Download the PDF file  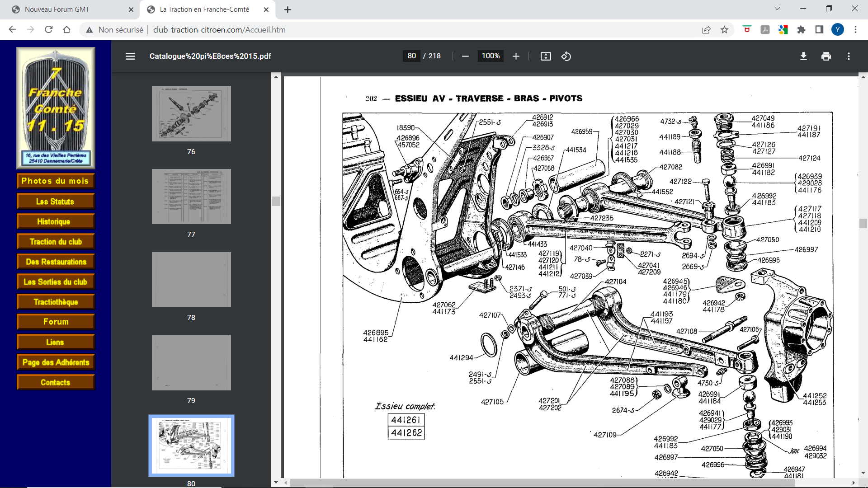tap(803, 56)
